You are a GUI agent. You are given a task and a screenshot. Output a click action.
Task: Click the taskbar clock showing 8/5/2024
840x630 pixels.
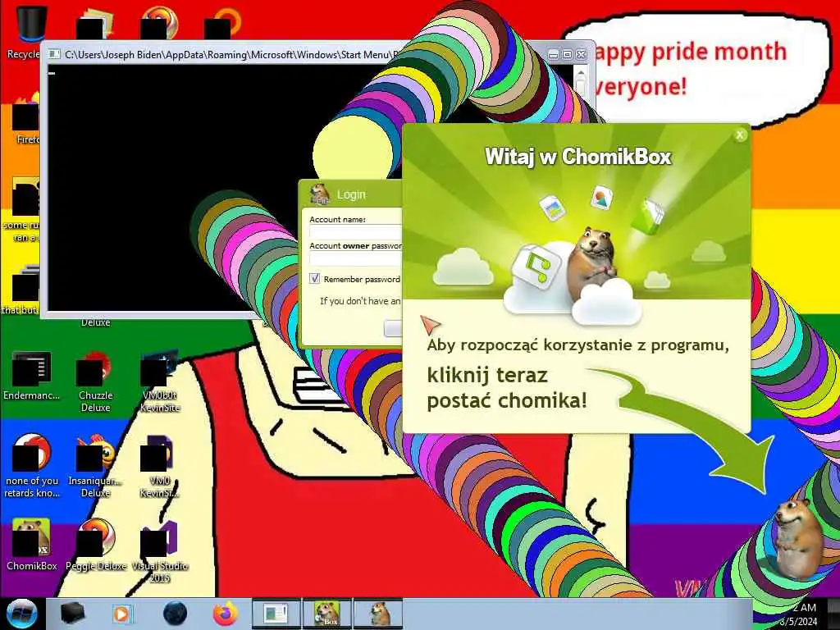click(799, 614)
